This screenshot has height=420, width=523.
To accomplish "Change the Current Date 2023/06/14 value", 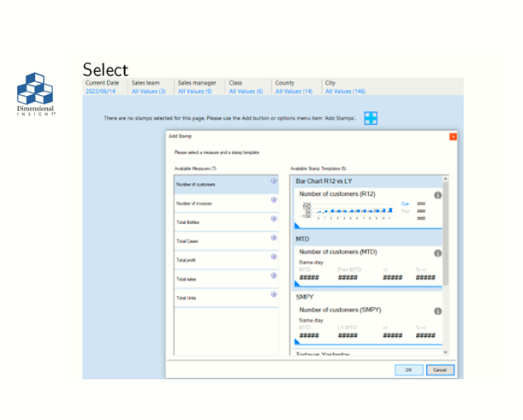I will point(101,91).
